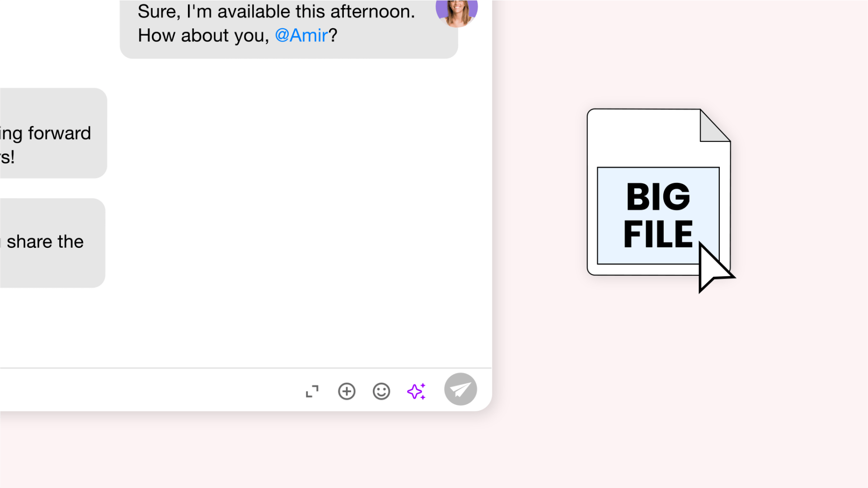Viewport: 868px width, 488px height.
Task: Open the @Amir mention link
Action: (x=301, y=35)
